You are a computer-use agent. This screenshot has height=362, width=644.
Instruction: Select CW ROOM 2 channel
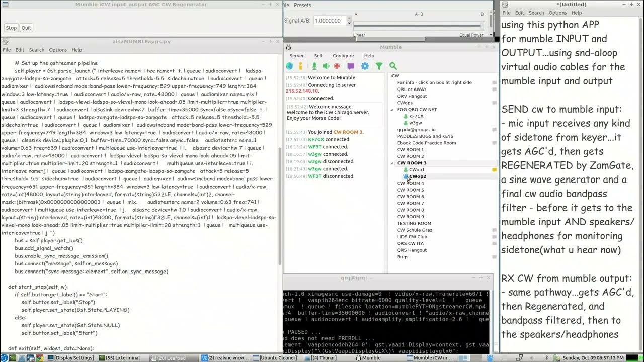click(411, 156)
